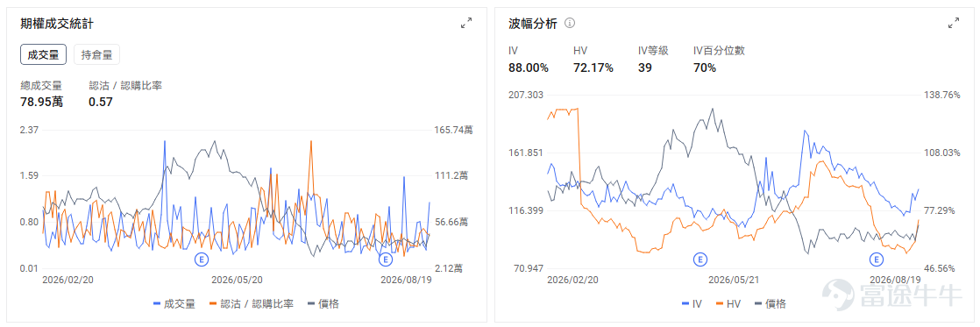This screenshot has height=327, width=980.
Task: Click the 77.29% axis label
Action: click(x=939, y=210)
